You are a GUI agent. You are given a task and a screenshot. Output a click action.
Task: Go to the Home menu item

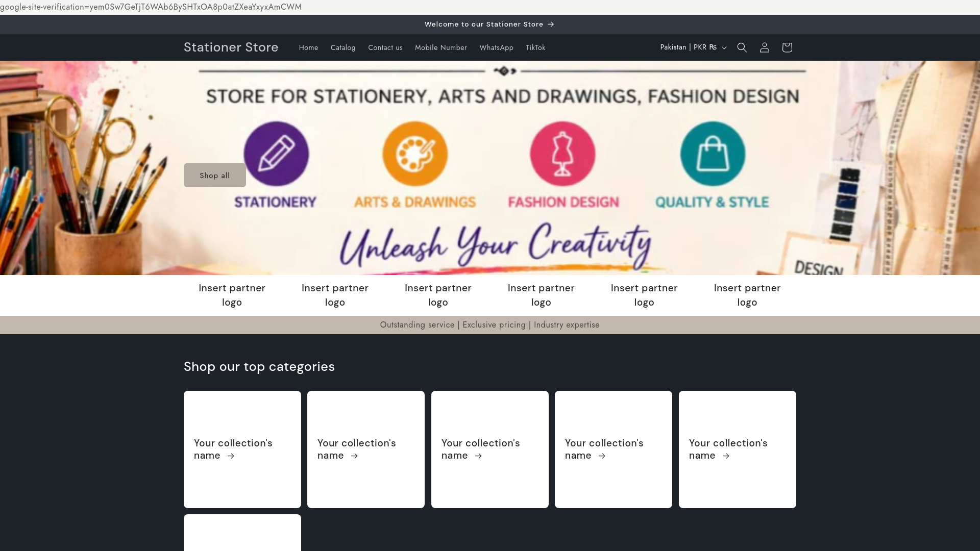coord(308,47)
